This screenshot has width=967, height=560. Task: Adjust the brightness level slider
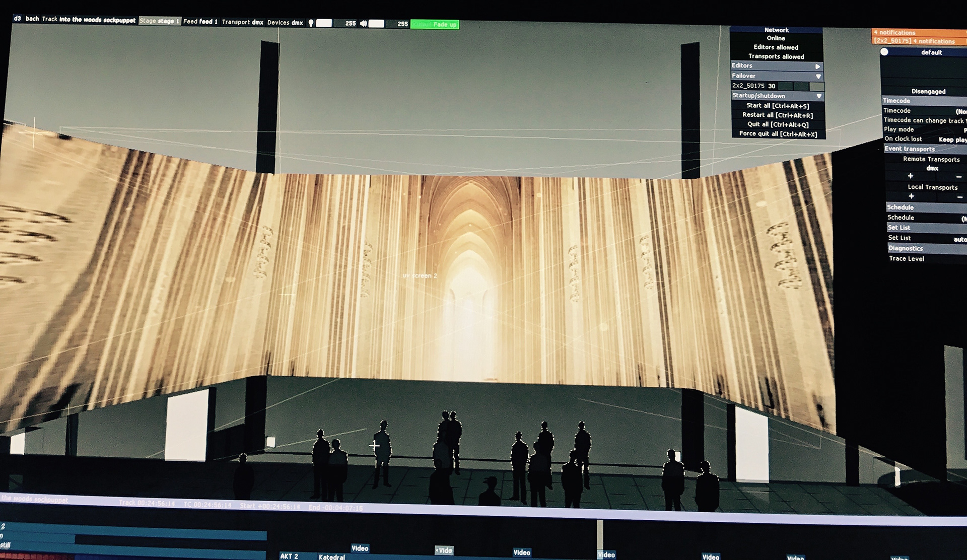[x=324, y=23]
